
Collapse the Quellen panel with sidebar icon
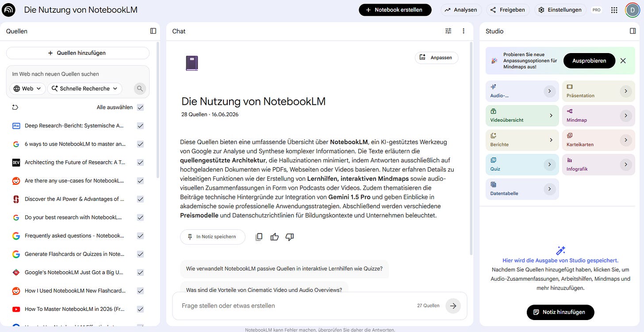click(153, 31)
